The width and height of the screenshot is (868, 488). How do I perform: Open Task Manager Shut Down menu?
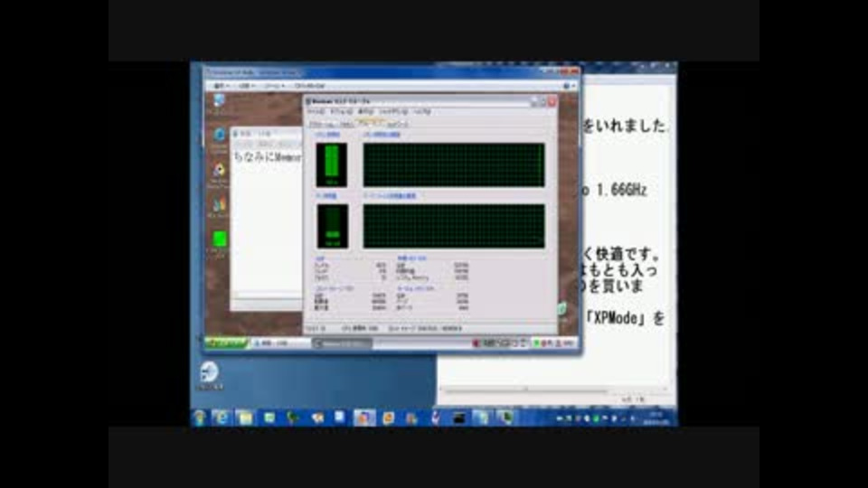393,112
